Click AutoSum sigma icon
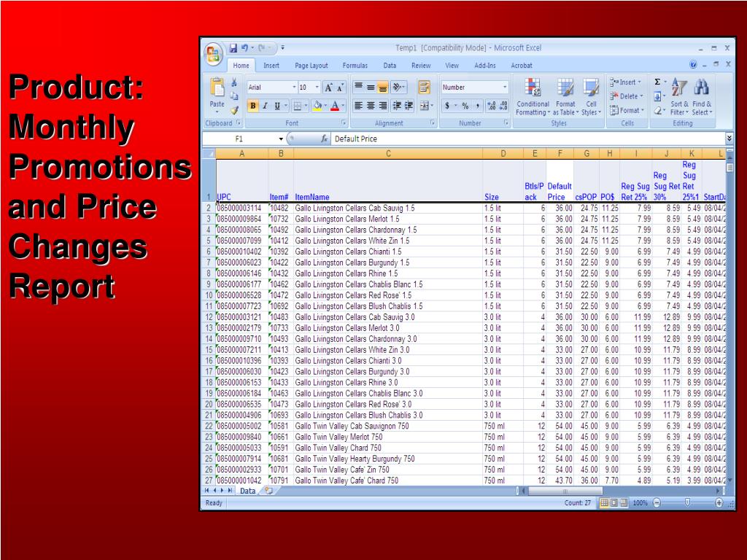The width and height of the screenshot is (747, 560). [657, 82]
